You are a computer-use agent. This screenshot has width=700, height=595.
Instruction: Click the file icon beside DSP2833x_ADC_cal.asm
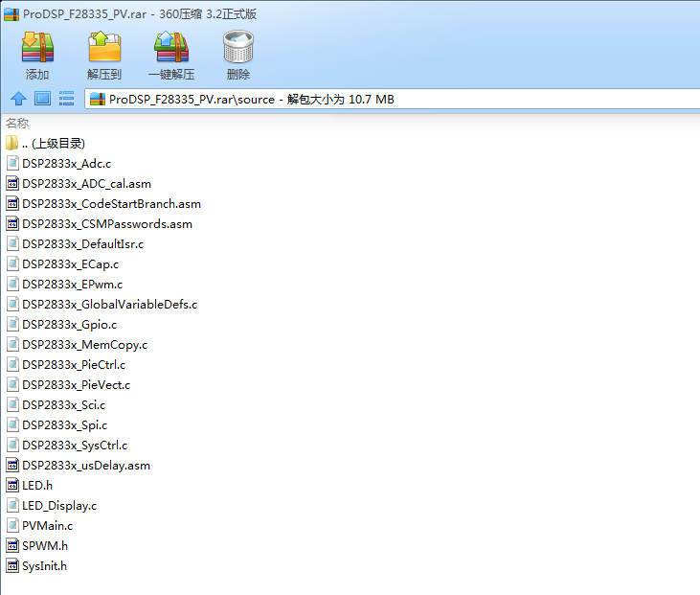click(12, 184)
